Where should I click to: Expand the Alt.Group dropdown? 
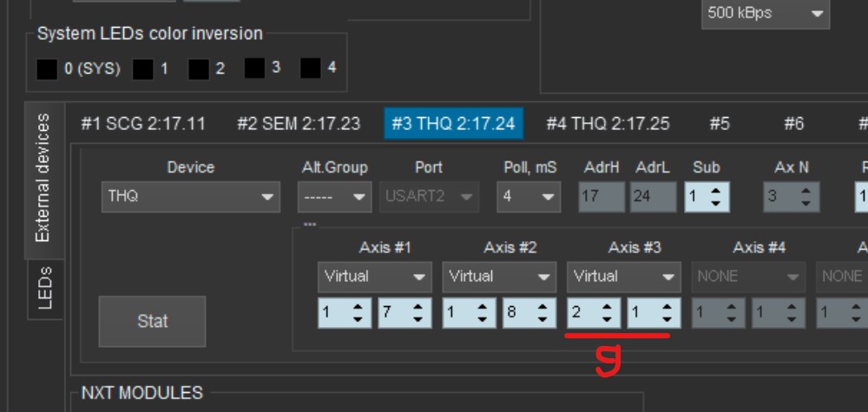(334, 197)
